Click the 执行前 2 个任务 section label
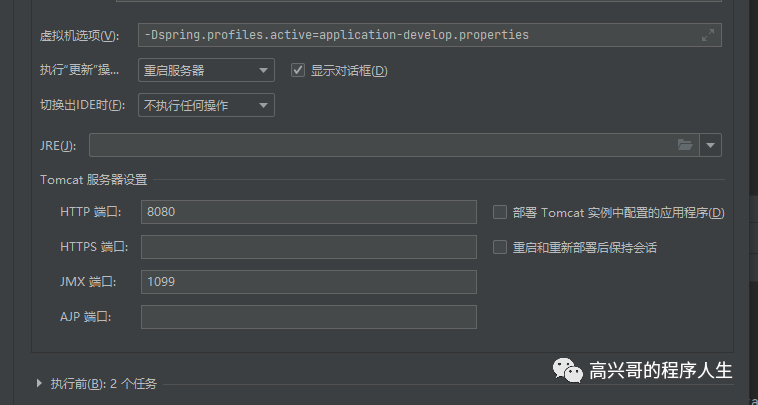The height and width of the screenshot is (405, 758). tap(104, 383)
